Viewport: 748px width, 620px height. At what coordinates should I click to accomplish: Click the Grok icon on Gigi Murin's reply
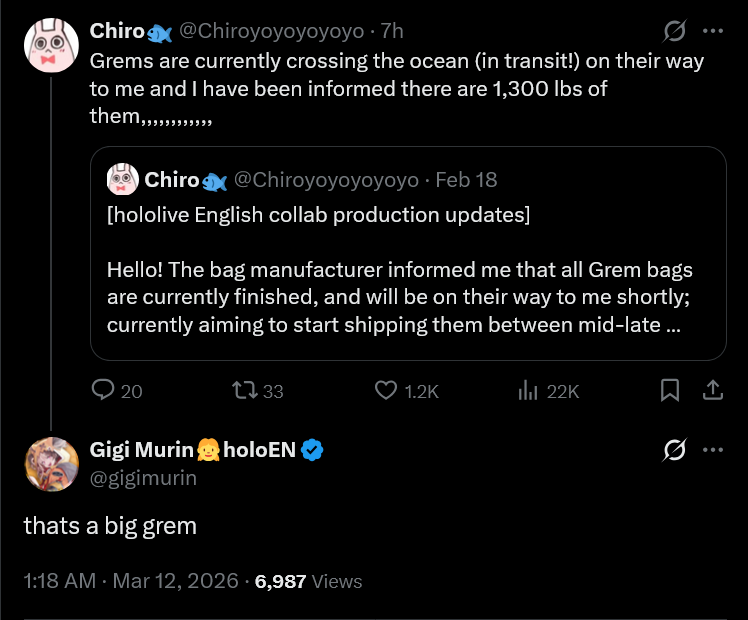coord(675,450)
